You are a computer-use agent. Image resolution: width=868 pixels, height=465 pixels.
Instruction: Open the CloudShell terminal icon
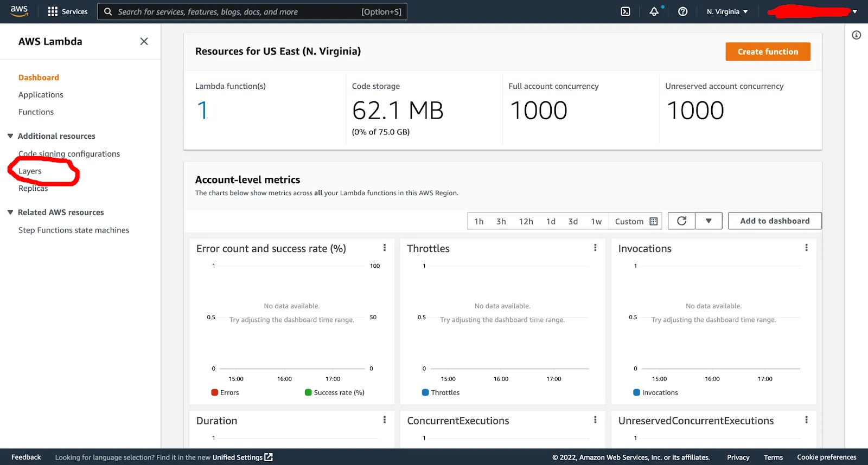(626, 11)
